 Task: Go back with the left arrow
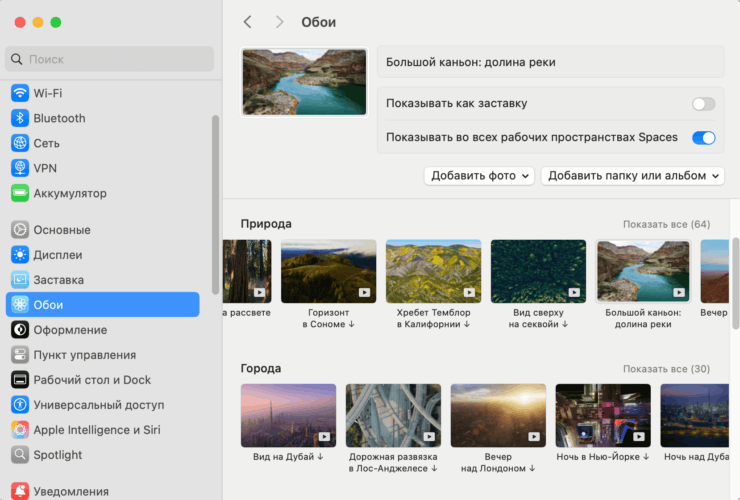[248, 22]
